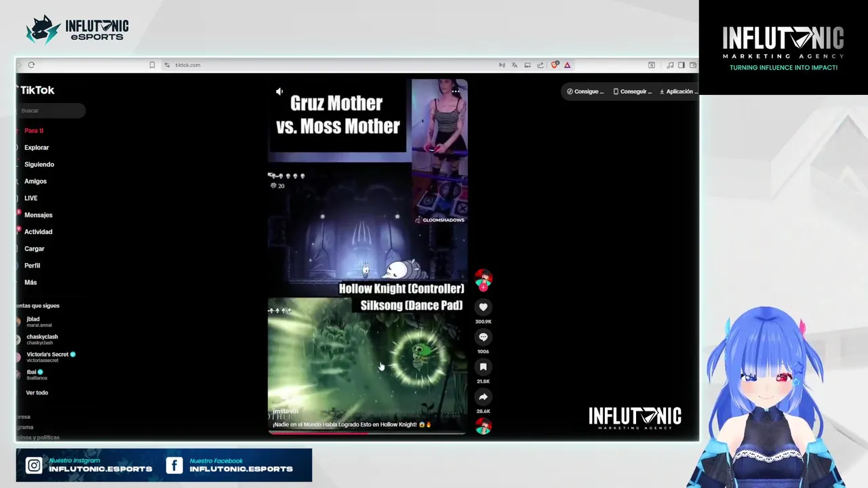Open the ibai followed account
This screenshot has width=868, height=488.
[36, 375]
